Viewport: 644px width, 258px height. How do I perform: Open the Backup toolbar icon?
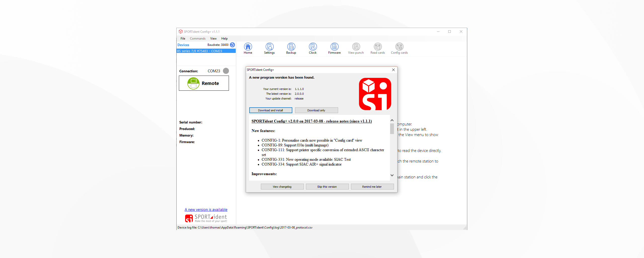click(x=291, y=48)
